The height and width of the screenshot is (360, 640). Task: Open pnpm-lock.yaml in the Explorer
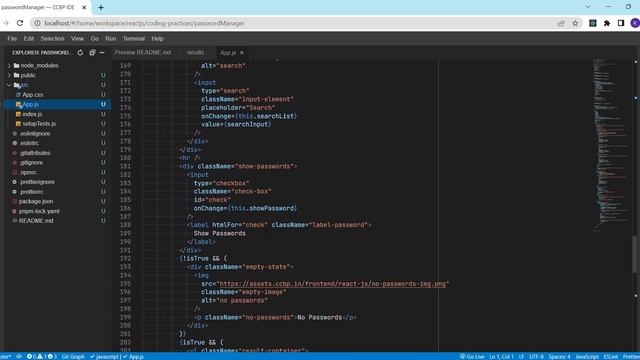coord(39,211)
